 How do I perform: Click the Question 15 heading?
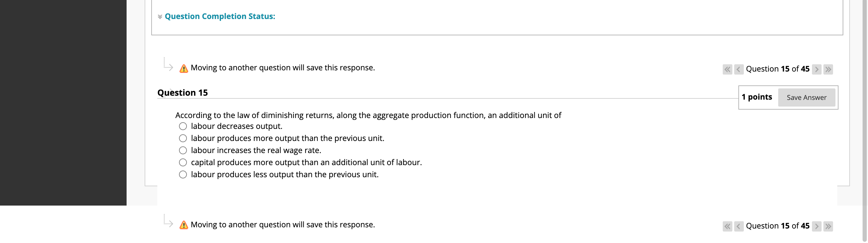183,92
